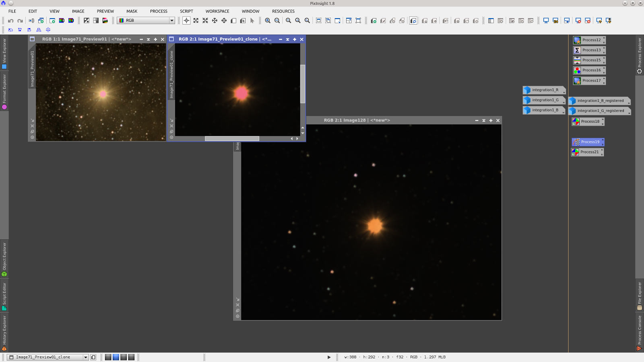The image size is (644, 362).
Task: Open the PROCESS menu
Action: 159,11
